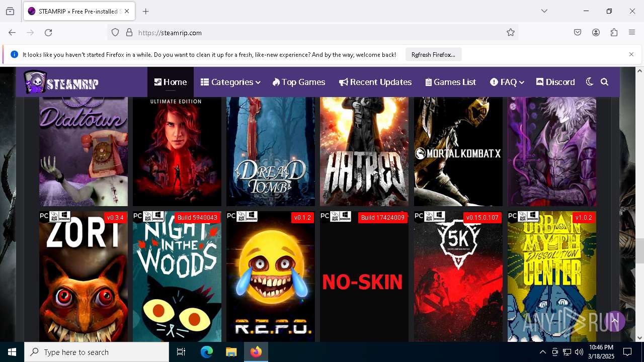Open a new tab
Image resolution: width=644 pixels, height=362 pixels.
pos(146,11)
